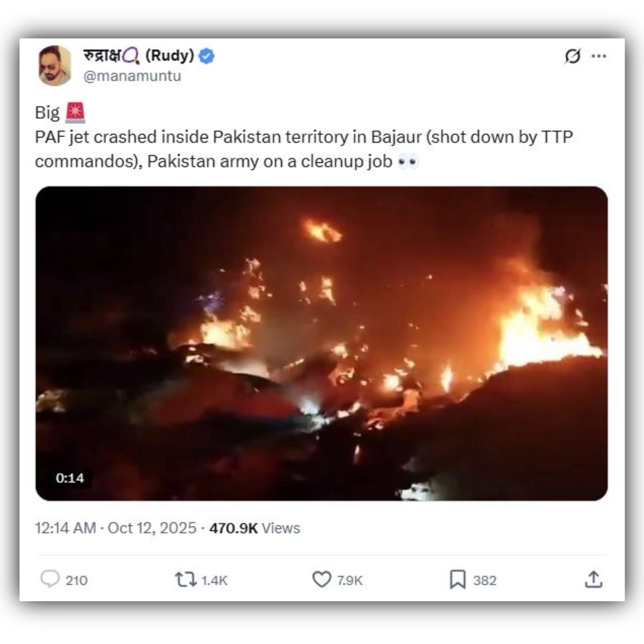Click the blue verified badge
Screen dimensions: 644x644
206,56
